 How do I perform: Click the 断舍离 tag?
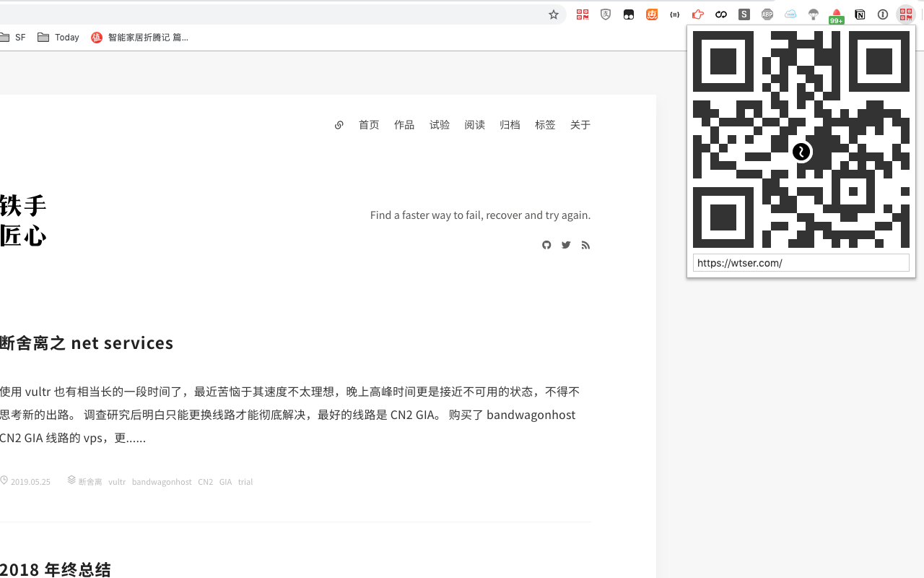point(90,482)
